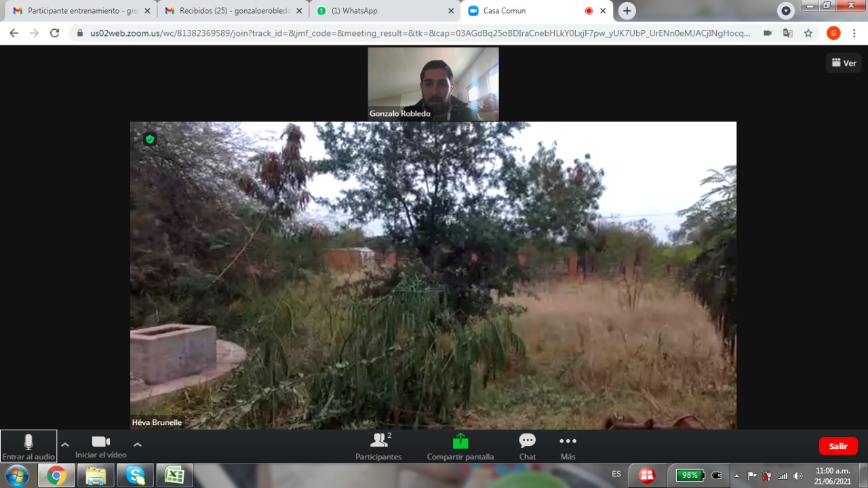The width and height of the screenshot is (868, 488).
Task: Start camera with Iniciar el vídeo
Action: click(x=100, y=446)
